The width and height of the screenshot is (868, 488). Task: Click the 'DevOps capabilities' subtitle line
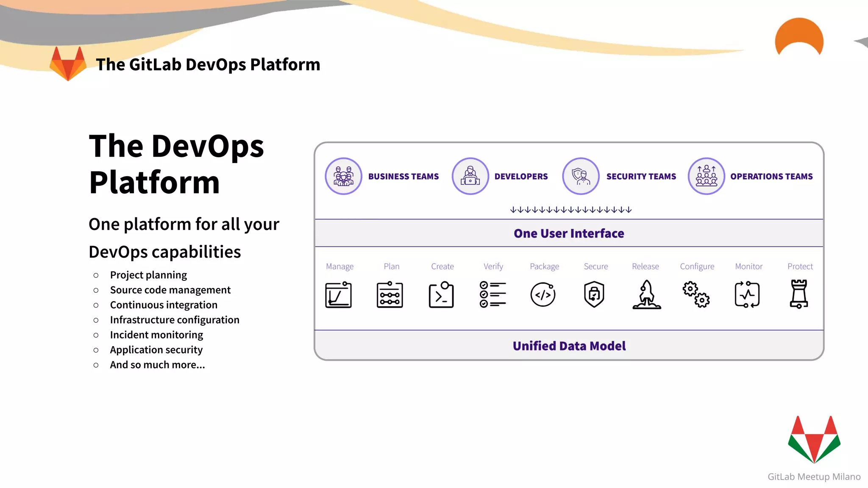click(164, 252)
